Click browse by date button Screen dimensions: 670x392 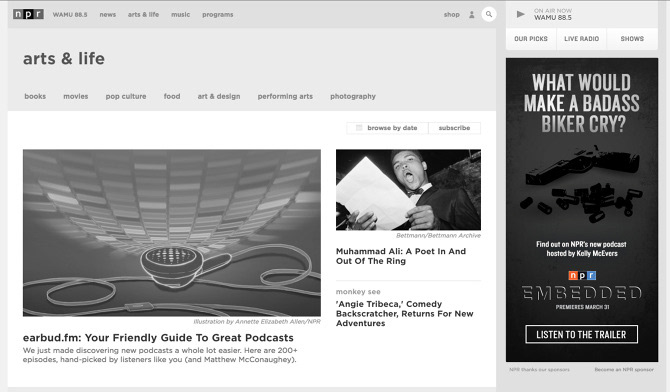387,128
